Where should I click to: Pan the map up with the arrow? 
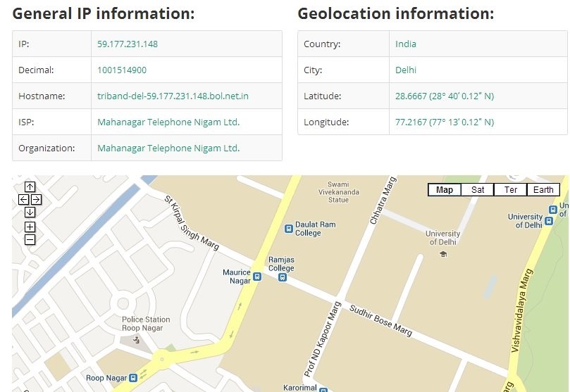[x=30, y=187]
